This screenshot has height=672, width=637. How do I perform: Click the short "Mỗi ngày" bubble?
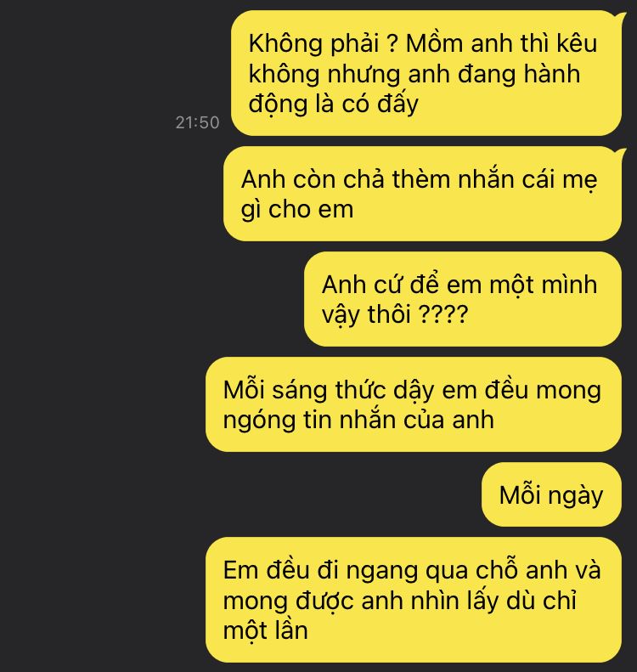tap(551, 494)
